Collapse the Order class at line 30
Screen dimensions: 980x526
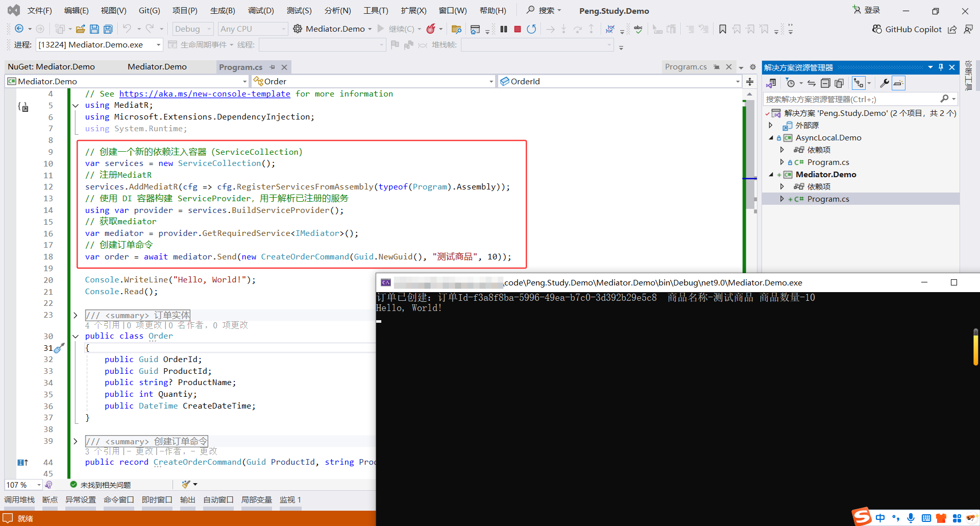click(x=76, y=337)
